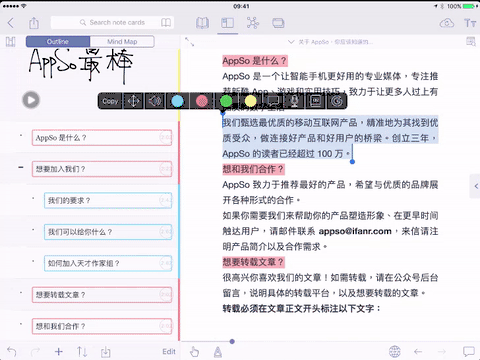Viewport: 480px width, 360px height.
Task: Collapse the '想要加入我们？' outline branch
Action: (x=21, y=167)
